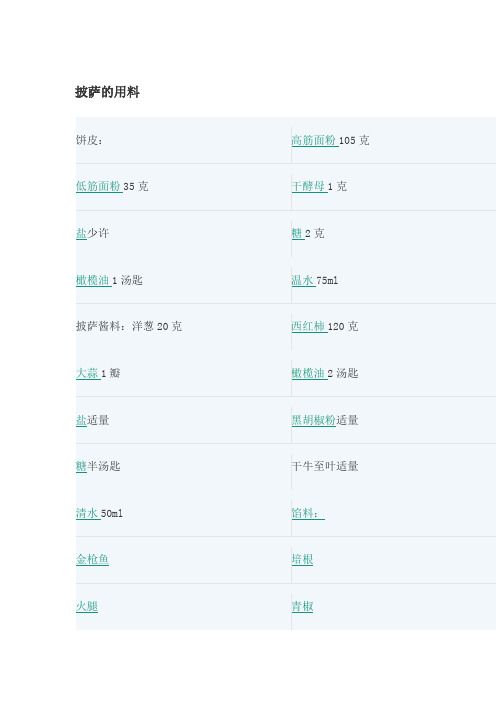Click the amount 50ml
The image size is (496, 702).
tap(112, 514)
